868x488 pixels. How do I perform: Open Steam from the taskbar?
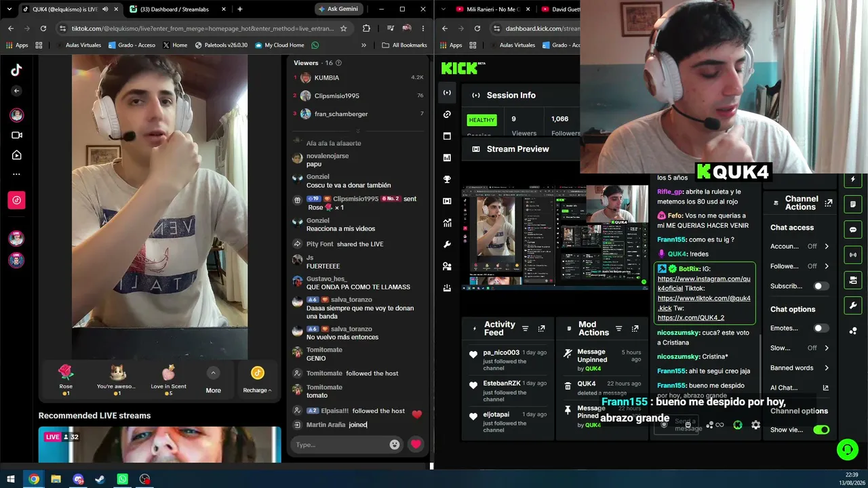[x=100, y=479]
